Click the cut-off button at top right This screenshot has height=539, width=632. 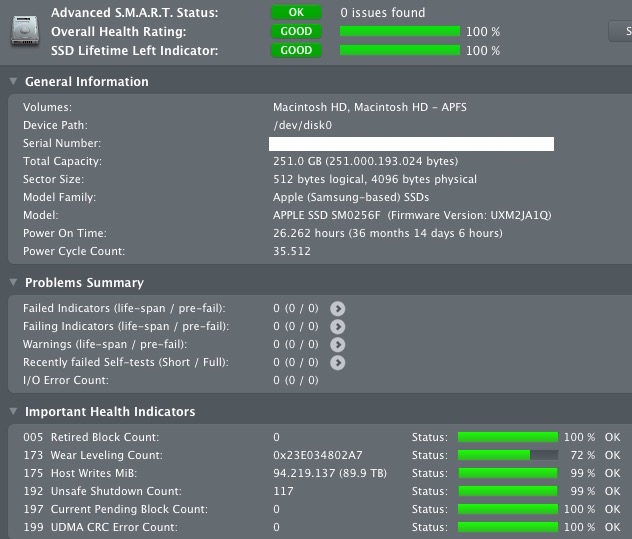622,31
